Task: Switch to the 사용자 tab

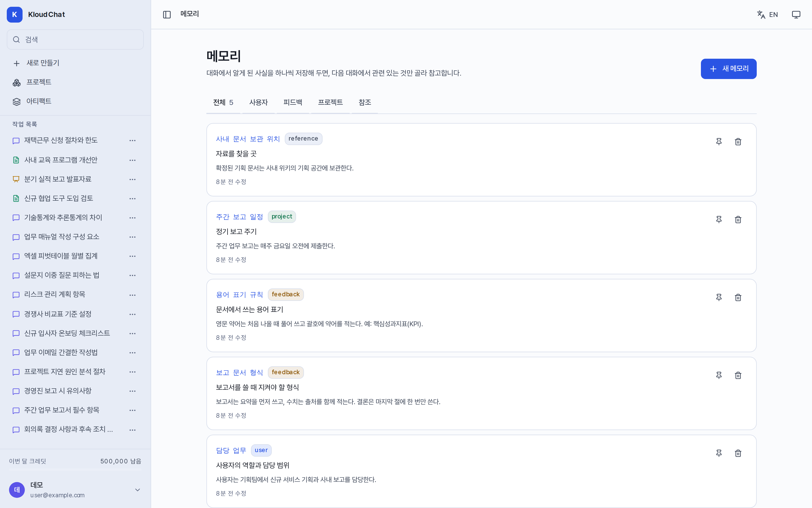Action: point(258,102)
